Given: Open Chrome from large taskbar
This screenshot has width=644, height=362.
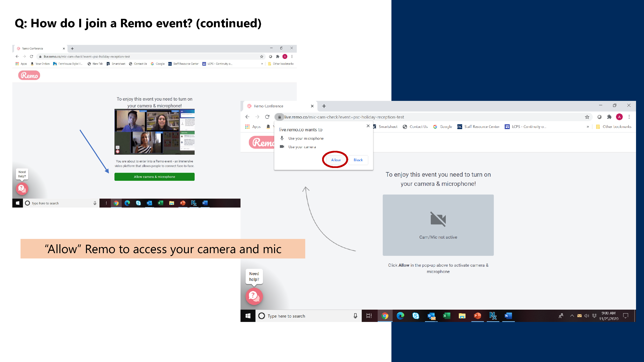Looking at the screenshot, I should [385, 316].
